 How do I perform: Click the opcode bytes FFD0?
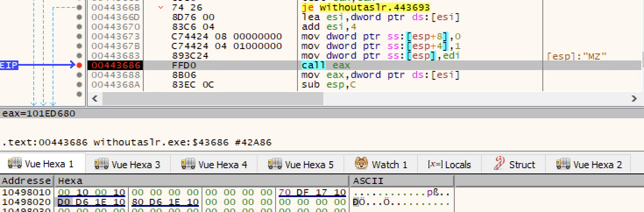[184, 65]
